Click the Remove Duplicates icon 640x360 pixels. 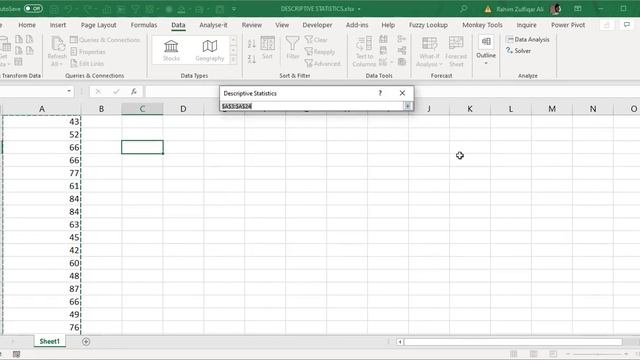383,51
